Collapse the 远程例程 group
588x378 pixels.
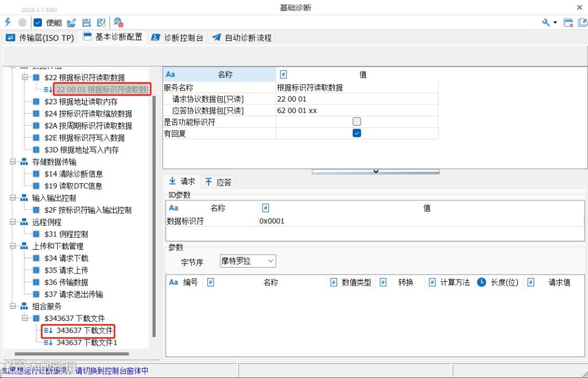coord(13,222)
